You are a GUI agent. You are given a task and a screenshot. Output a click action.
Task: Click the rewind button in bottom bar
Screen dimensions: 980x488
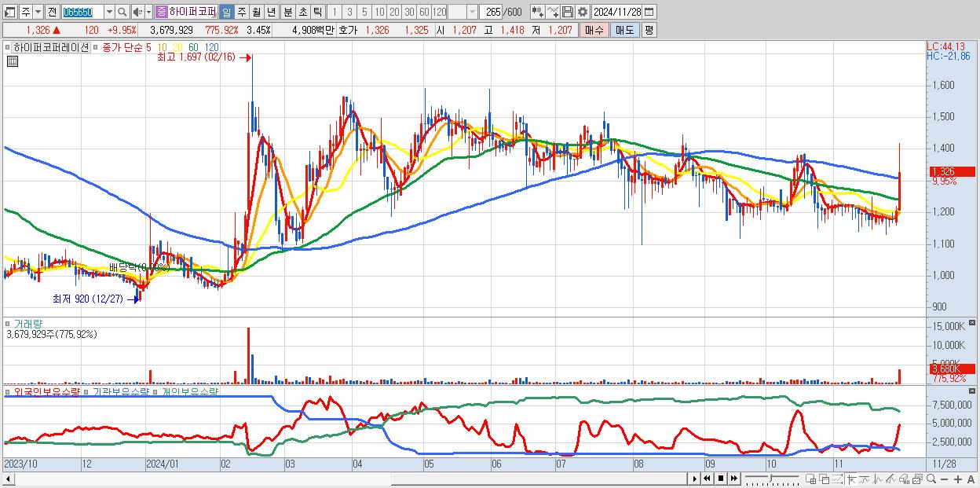707,479
